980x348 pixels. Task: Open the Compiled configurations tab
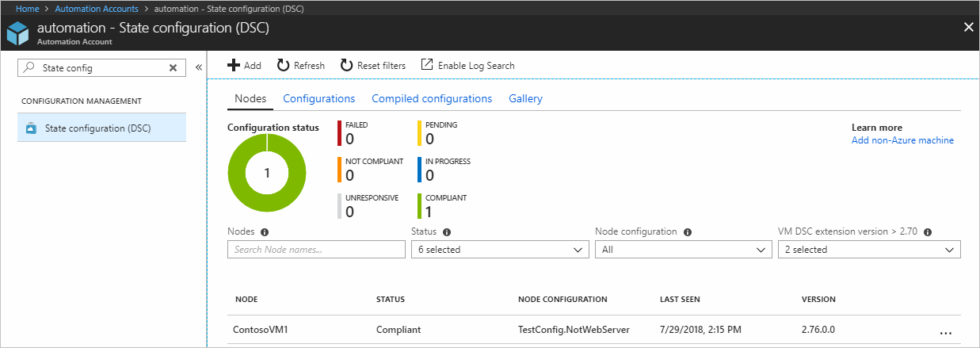coord(432,98)
